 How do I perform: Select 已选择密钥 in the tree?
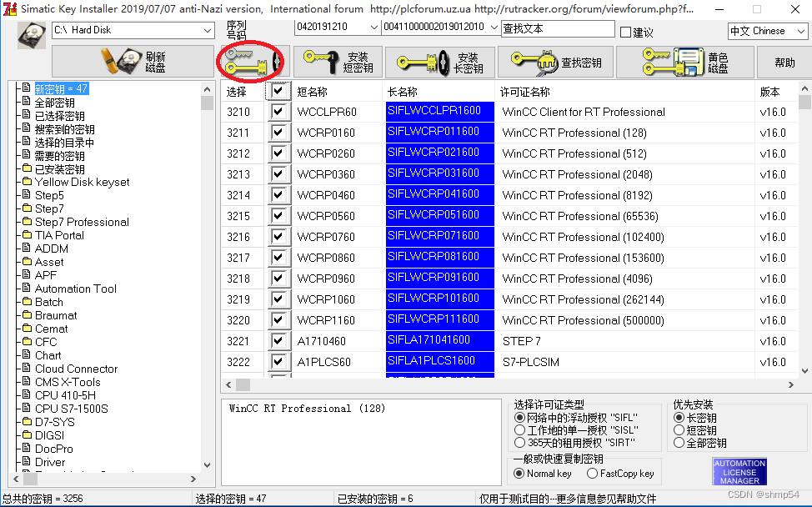pos(59,116)
